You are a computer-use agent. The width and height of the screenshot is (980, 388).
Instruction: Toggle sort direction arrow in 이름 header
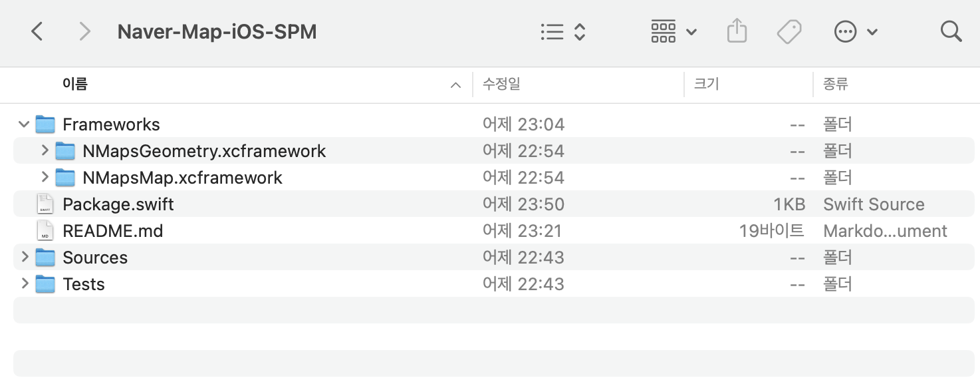pyautogui.click(x=455, y=85)
